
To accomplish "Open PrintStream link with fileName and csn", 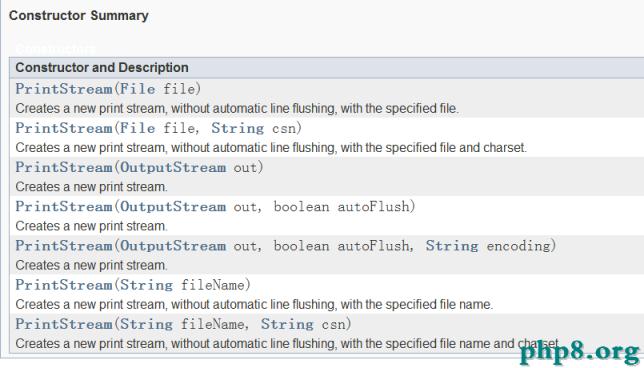I will (x=64, y=324).
